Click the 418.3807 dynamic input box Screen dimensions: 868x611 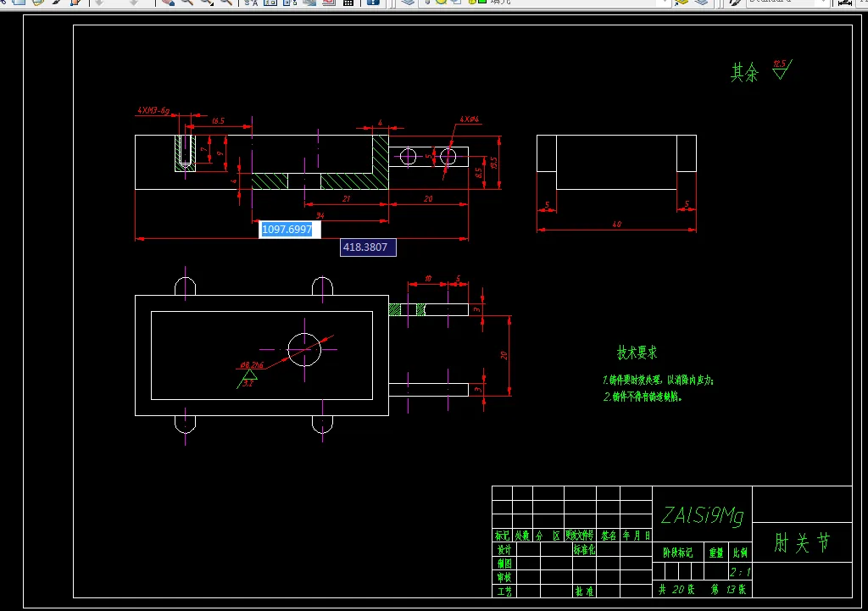tap(368, 247)
